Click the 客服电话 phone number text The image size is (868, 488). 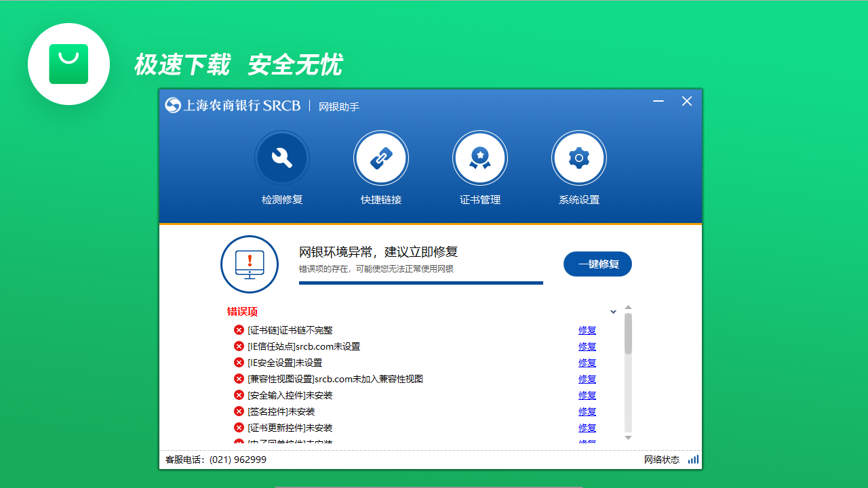pos(214,459)
